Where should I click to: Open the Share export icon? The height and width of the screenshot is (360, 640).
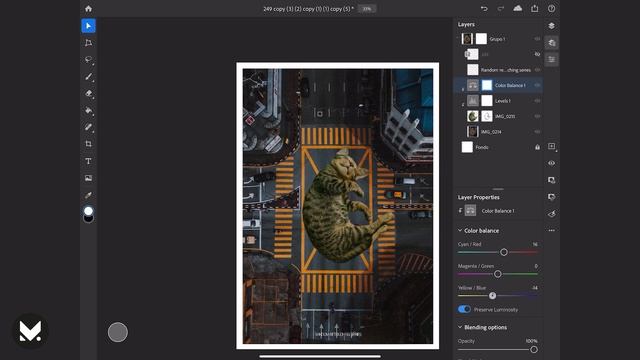pyautogui.click(x=534, y=9)
